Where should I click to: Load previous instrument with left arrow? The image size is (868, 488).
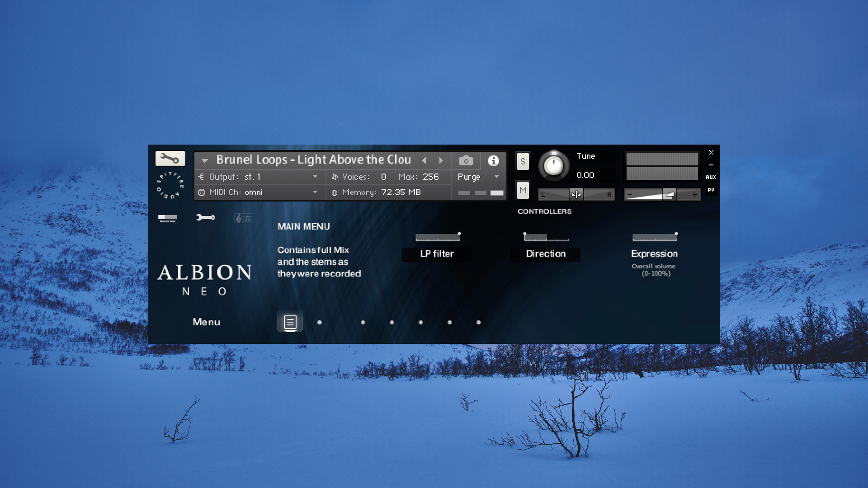tap(424, 160)
